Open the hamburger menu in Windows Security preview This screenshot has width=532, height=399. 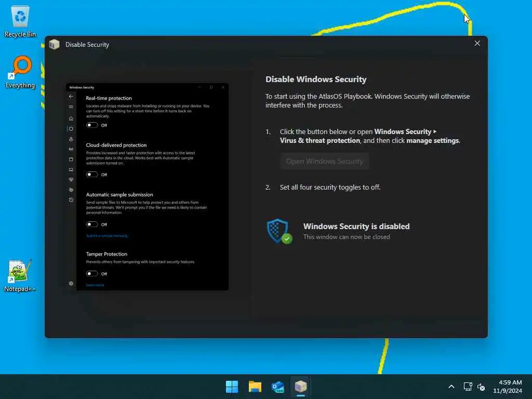coord(71,107)
